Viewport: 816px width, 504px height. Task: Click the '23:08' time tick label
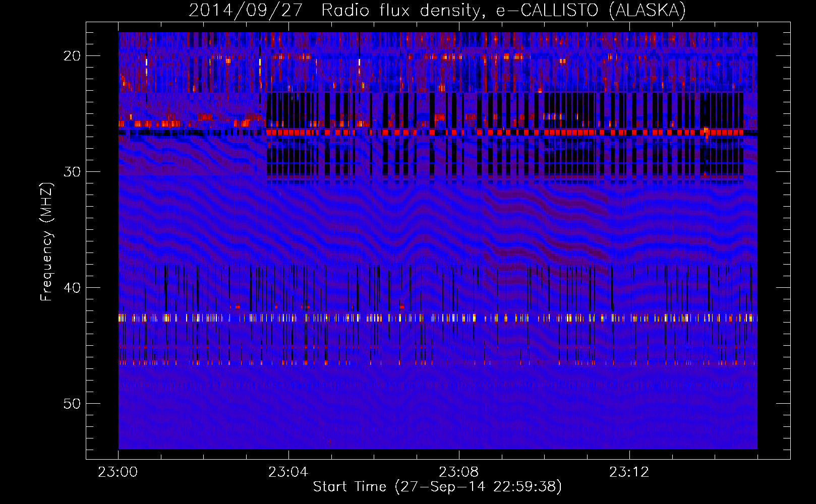pos(459,472)
